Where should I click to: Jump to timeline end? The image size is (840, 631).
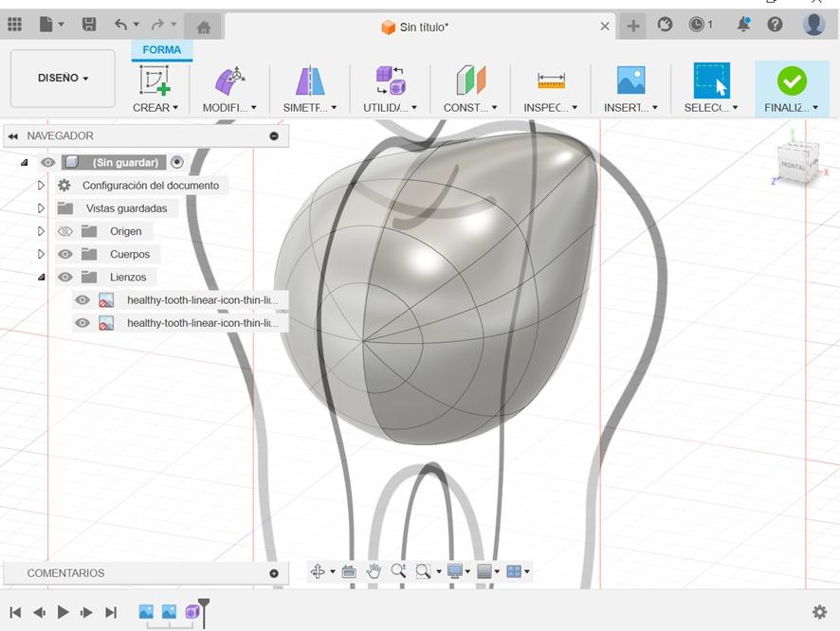click(x=111, y=612)
